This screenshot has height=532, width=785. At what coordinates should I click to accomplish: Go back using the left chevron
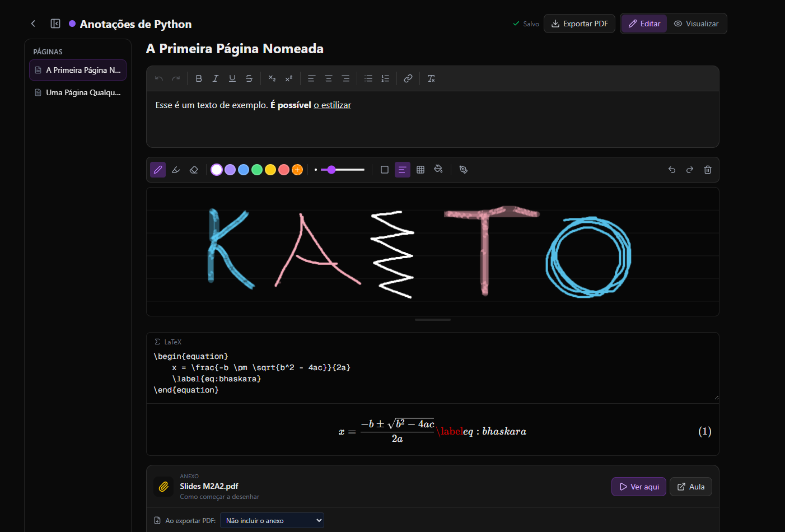coord(33,24)
